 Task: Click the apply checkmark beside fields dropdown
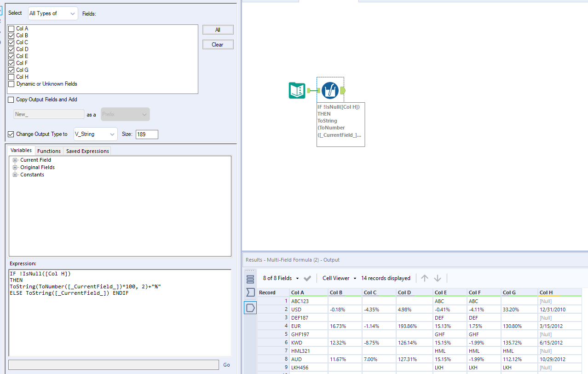click(307, 278)
